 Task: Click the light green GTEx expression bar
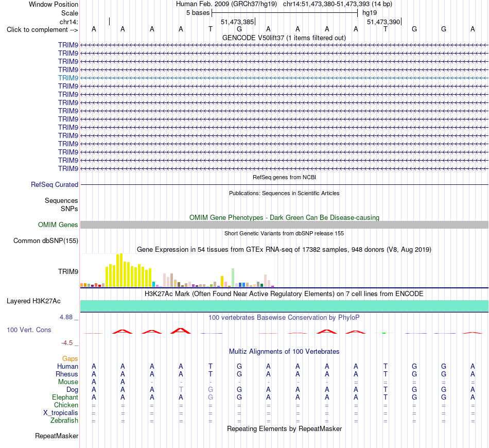[233, 278]
